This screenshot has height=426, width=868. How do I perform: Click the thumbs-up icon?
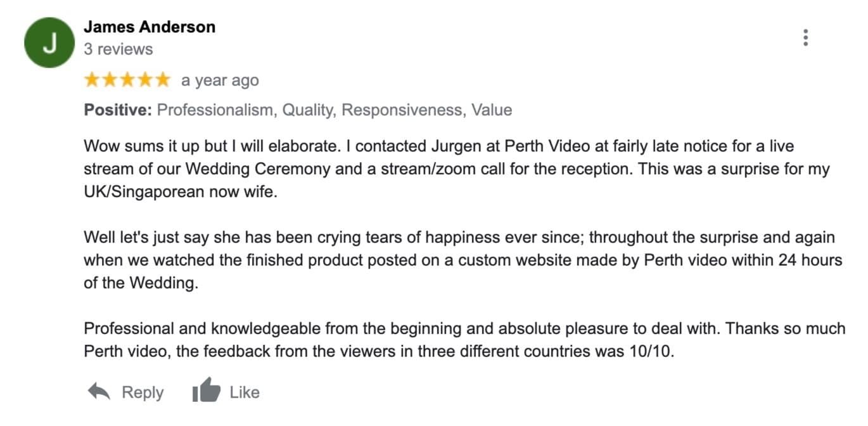[x=206, y=392]
